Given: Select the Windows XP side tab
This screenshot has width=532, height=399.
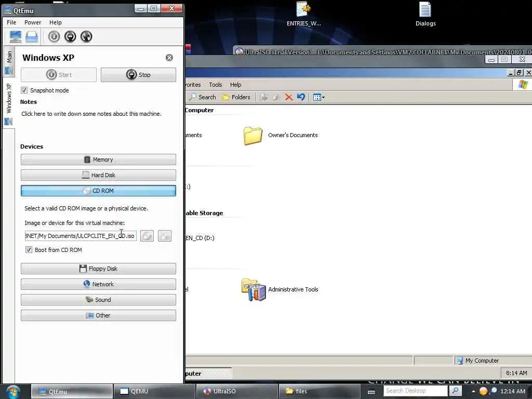Looking at the screenshot, I should tap(9, 103).
